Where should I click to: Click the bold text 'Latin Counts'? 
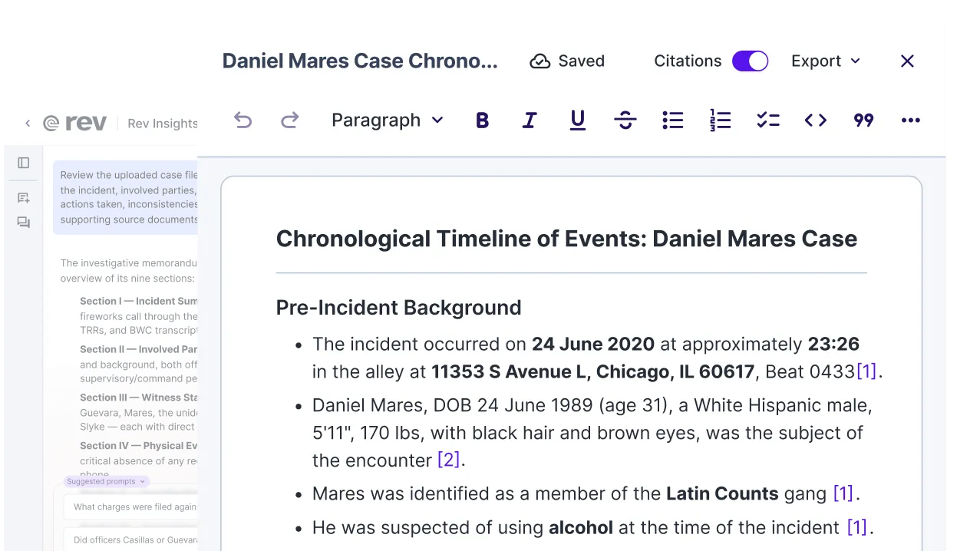(722, 493)
